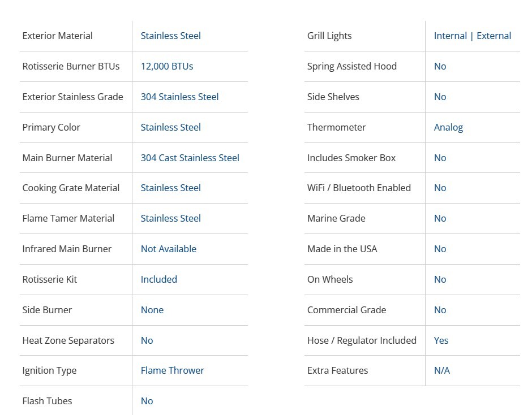532x415 pixels.
Task: Click the Spring Assisted Hood label
Action: pos(351,66)
